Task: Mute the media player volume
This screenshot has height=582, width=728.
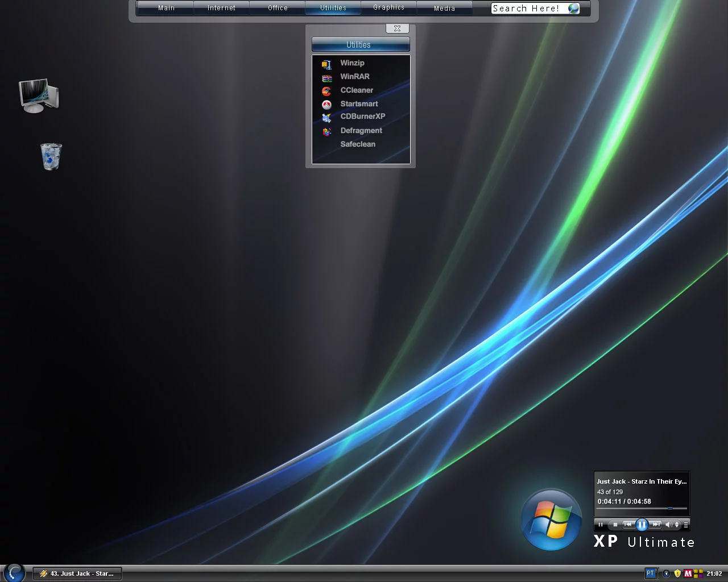Action: click(x=669, y=525)
